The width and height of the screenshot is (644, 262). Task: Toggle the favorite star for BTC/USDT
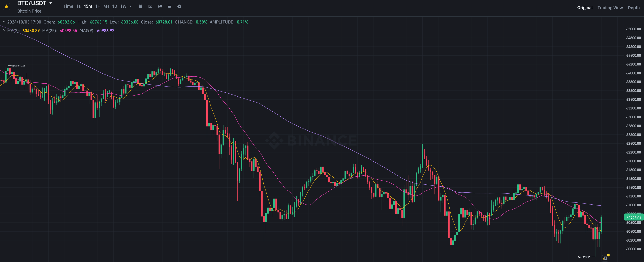(6, 6)
